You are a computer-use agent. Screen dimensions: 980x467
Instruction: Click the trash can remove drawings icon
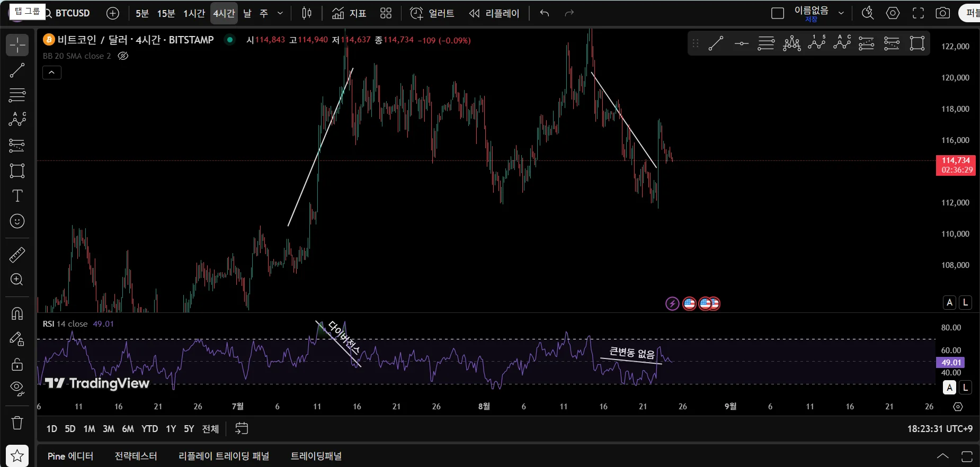[x=17, y=423]
